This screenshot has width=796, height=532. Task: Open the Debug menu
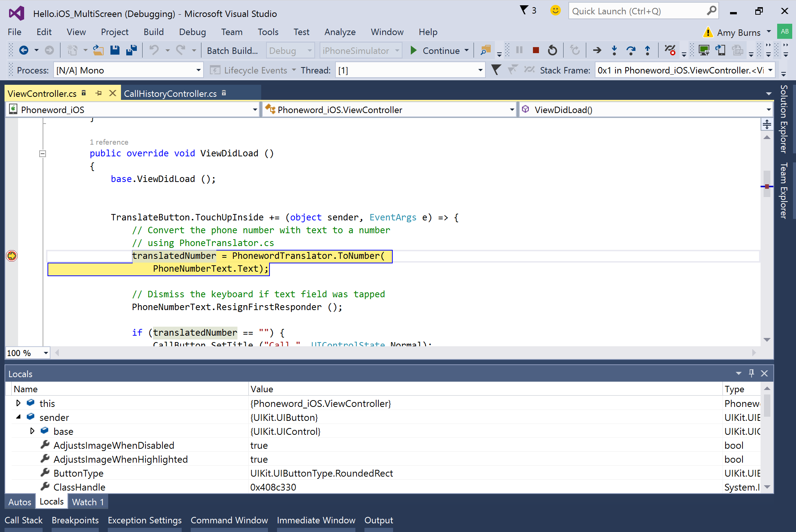click(192, 32)
